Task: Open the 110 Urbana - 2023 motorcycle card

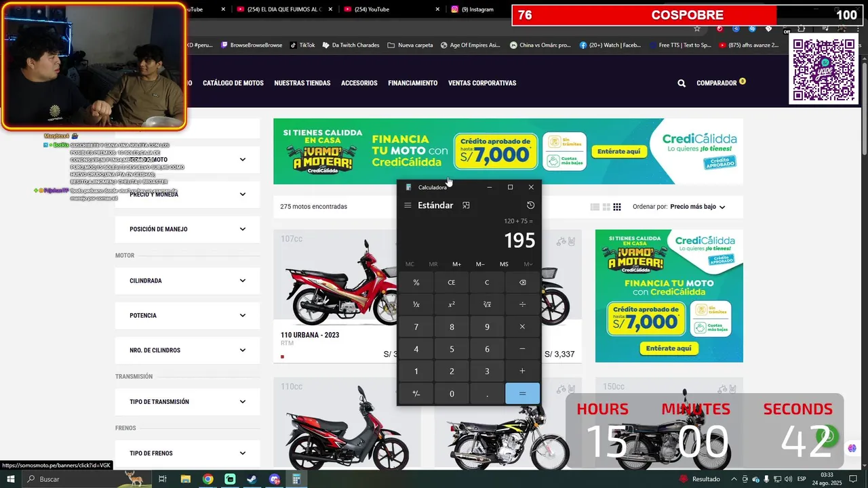Action: 335,296
